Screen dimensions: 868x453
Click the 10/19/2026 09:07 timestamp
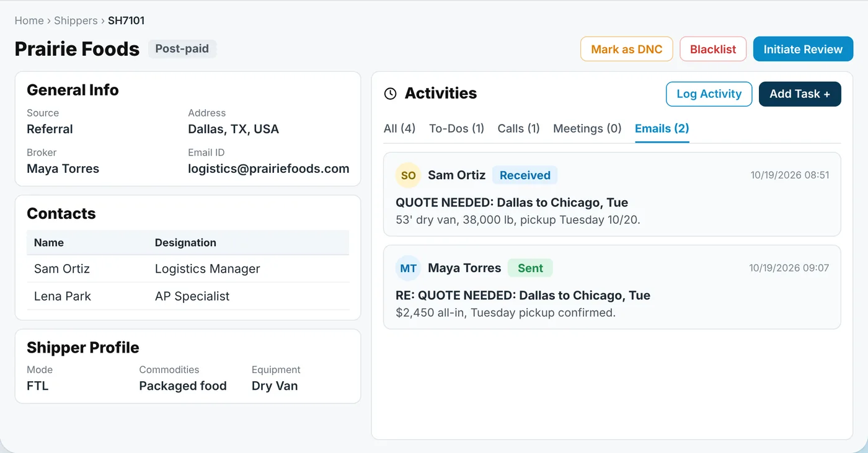[789, 268]
